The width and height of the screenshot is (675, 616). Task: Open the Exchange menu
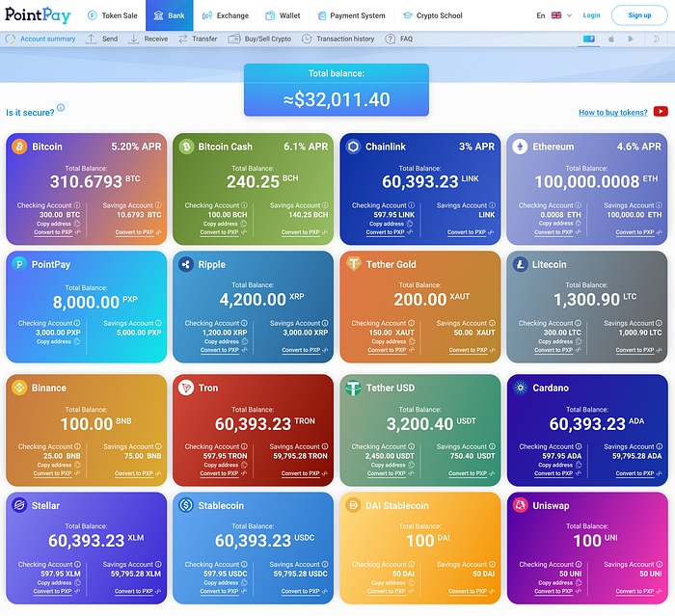click(x=225, y=15)
